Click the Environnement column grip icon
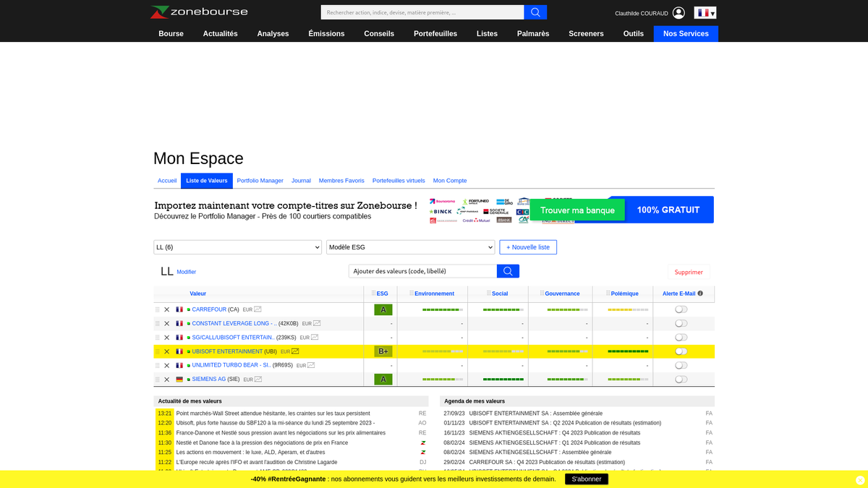The height and width of the screenshot is (488, 868). click(412, 293)
